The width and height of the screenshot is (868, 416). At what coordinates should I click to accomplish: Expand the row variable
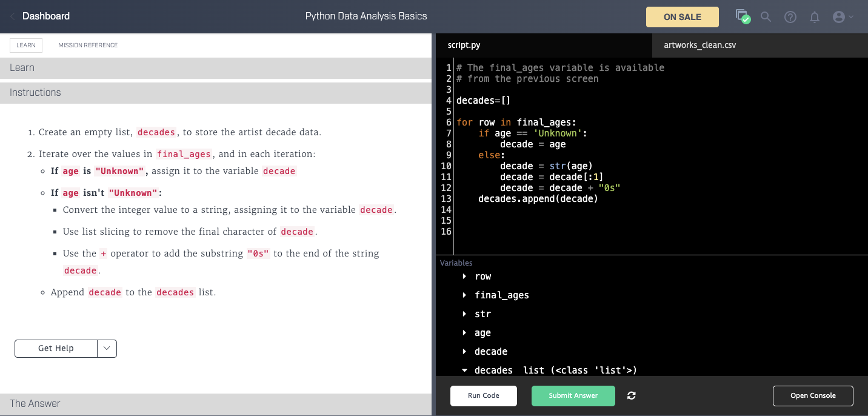(x=464, y=277)
